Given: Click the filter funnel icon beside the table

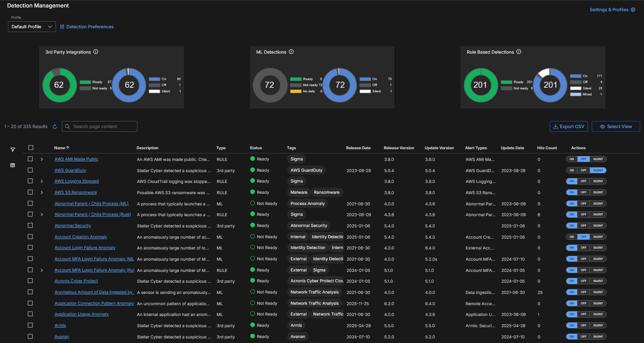Looking at the screenshot, I should pos(12,150).
